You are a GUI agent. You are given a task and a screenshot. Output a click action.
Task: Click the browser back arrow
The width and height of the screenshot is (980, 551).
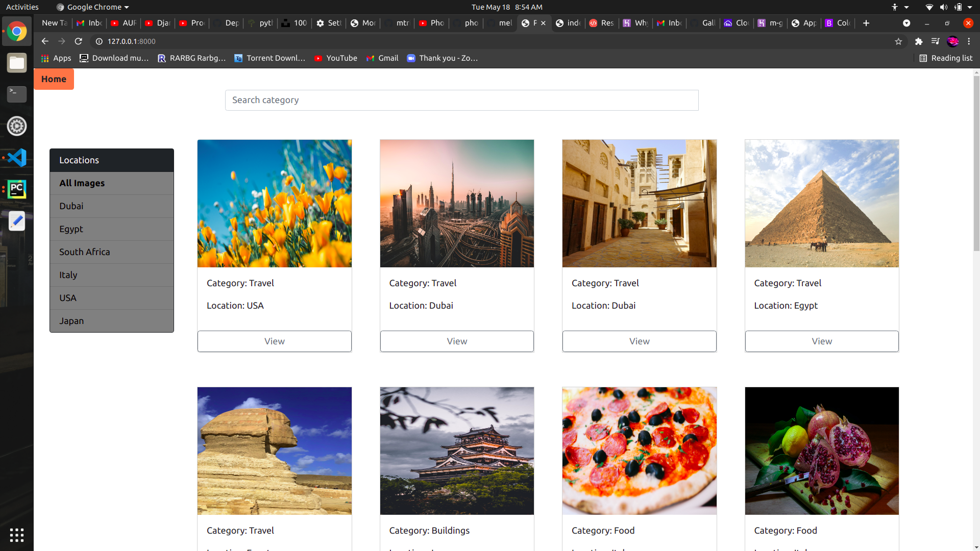(45, 41)
